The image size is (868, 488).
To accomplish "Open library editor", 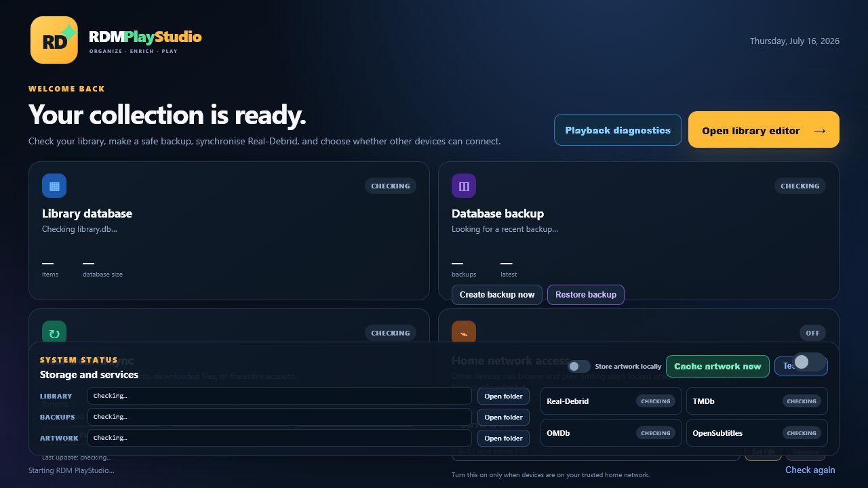I will point(764,129).
